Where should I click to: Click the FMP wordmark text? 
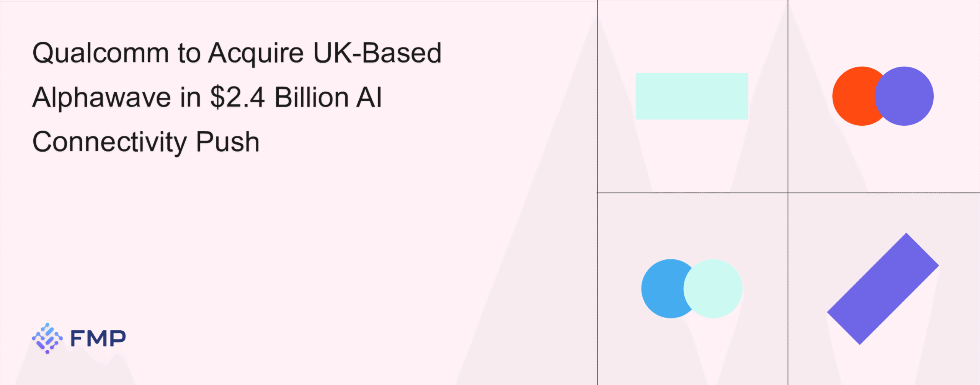(x=98, y=339)
